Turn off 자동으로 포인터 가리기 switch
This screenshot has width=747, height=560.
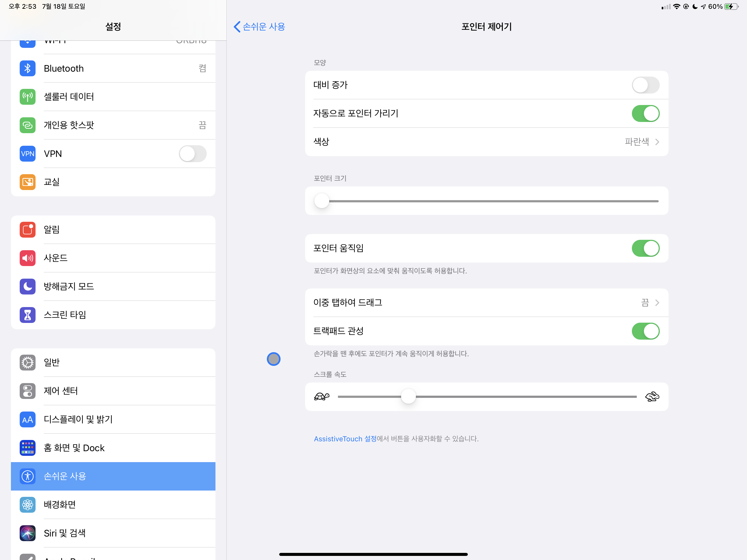645,113
